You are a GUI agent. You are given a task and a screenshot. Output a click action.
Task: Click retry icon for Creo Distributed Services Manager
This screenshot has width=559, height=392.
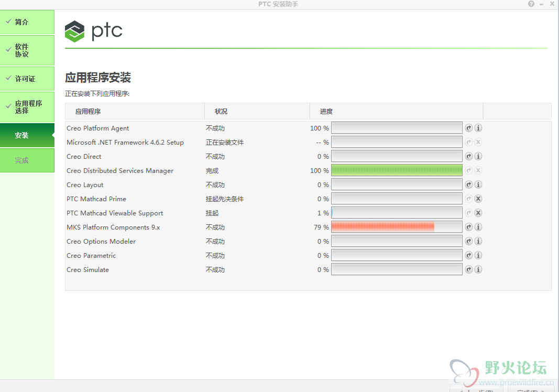[469, 170]
